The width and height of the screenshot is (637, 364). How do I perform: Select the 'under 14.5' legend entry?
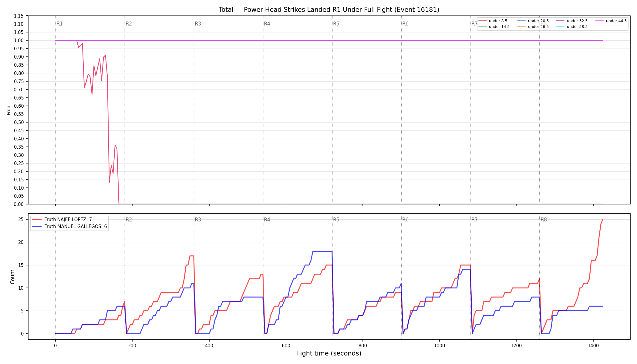(x=494, y=27)
